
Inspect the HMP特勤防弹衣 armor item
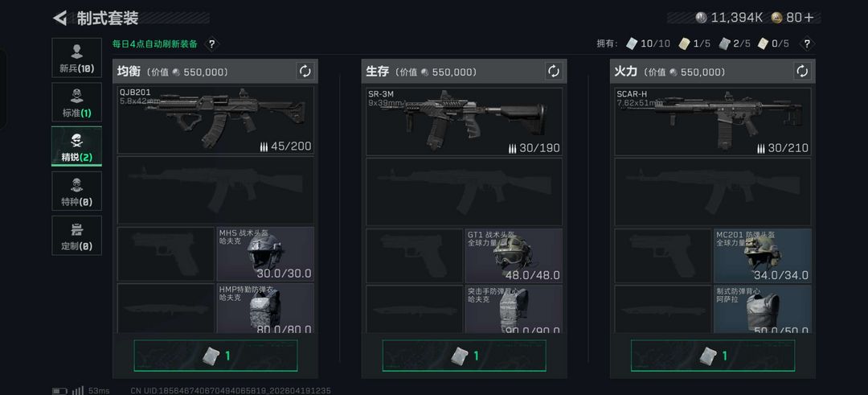[x=265, y=308]
